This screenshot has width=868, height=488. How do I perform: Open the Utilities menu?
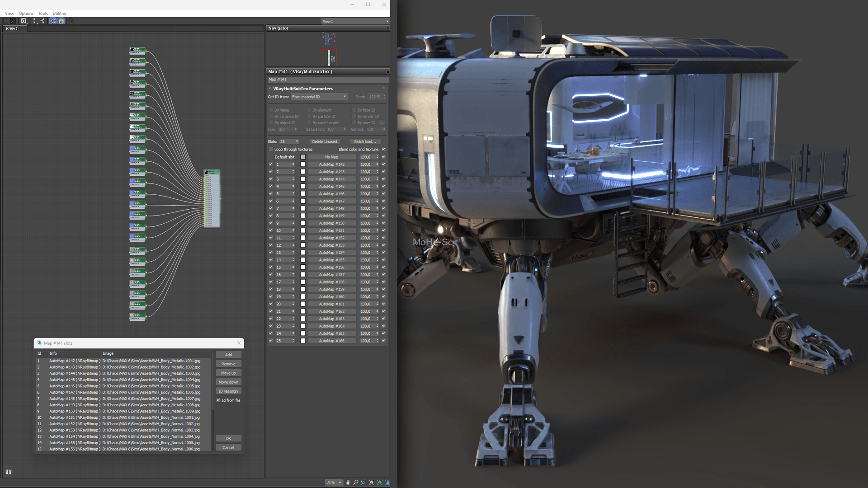pos(59,14)
